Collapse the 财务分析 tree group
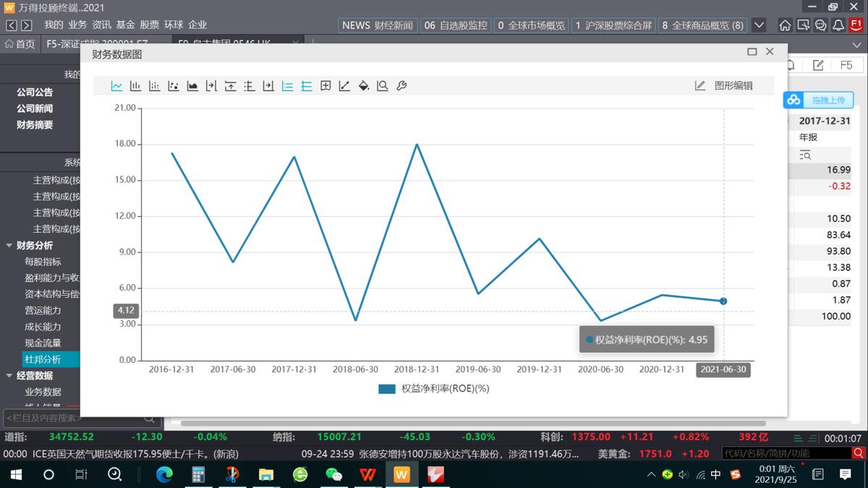The width and height of the screenshot is (868, 488). [x=9, y=246]
